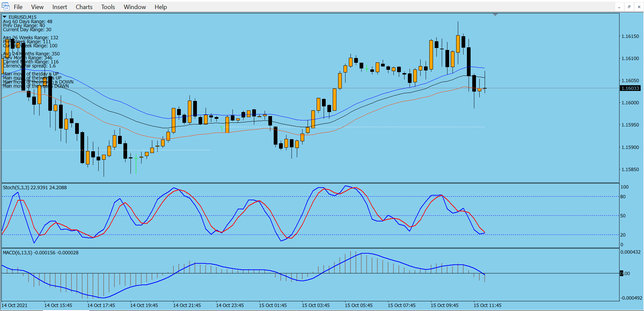Screen dimensions: 644x311
Task: Close the chart window
Action: coord(639,7)
